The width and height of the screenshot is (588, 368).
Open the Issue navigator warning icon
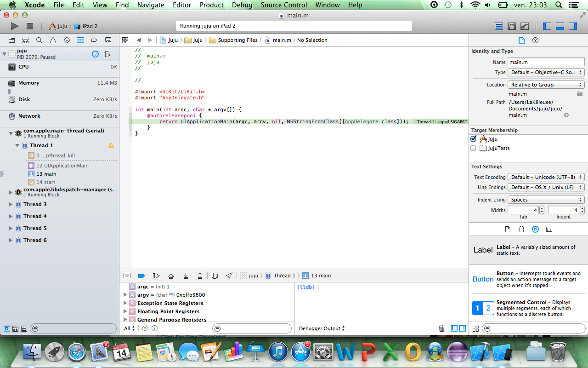pyautogui.click(x=53, y=40)
